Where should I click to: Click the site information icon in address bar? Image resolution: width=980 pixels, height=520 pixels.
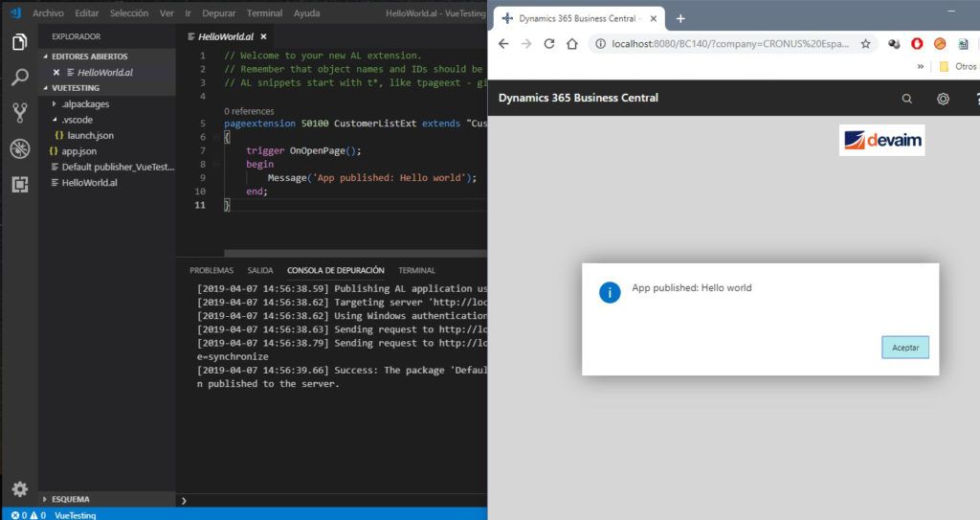600,44
